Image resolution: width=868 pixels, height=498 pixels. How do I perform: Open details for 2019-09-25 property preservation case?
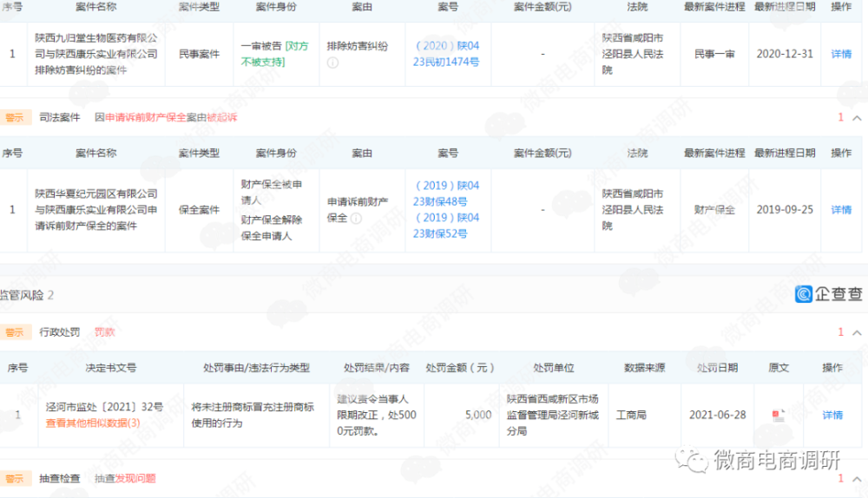click(x=841, y=210)
